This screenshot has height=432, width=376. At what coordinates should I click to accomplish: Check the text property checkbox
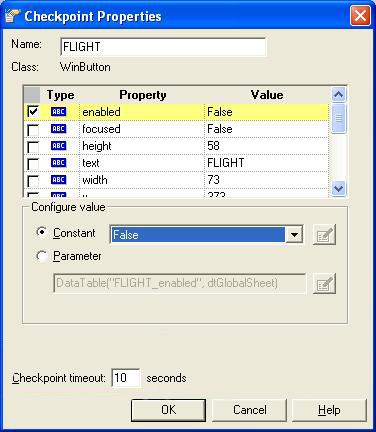point(33,164)
